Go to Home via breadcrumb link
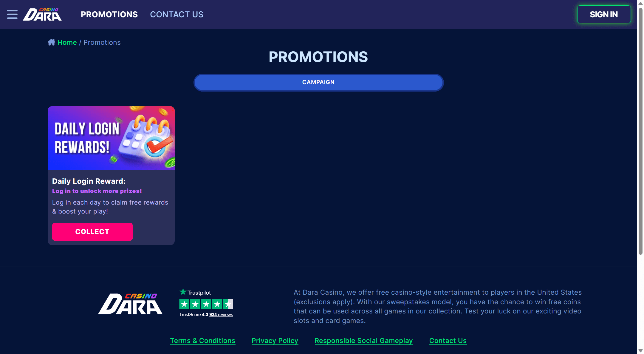644x354 pixels. click(67, 42)
